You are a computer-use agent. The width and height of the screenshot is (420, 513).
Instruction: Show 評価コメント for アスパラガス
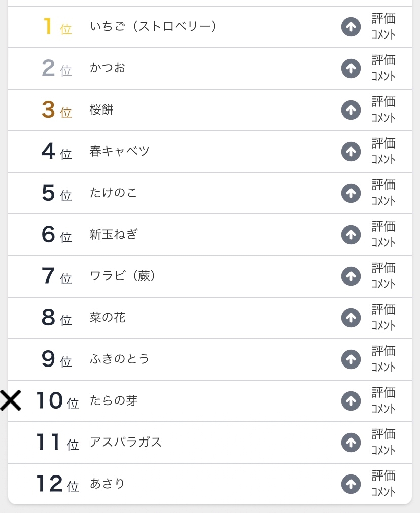point(383,443)
